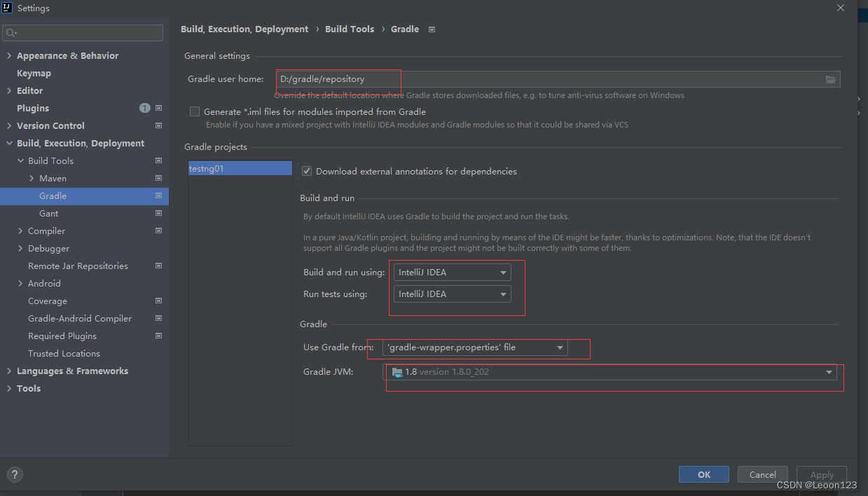The width and height of the screenshot is (868, 496).
Task: Expand the Compiler node
Action: coord(20,230)
